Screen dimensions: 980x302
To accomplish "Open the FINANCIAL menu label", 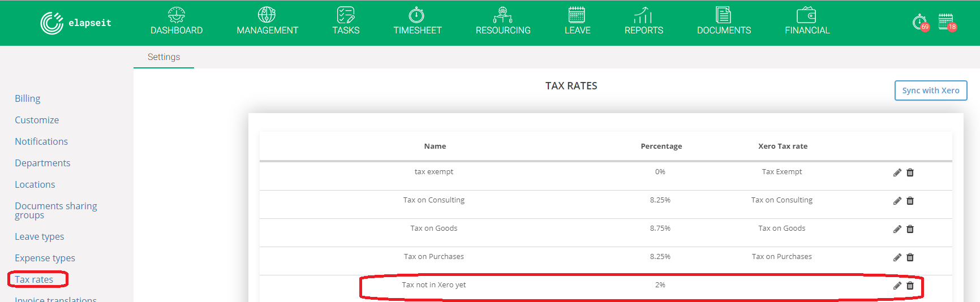I will click(x=807, y=31).
